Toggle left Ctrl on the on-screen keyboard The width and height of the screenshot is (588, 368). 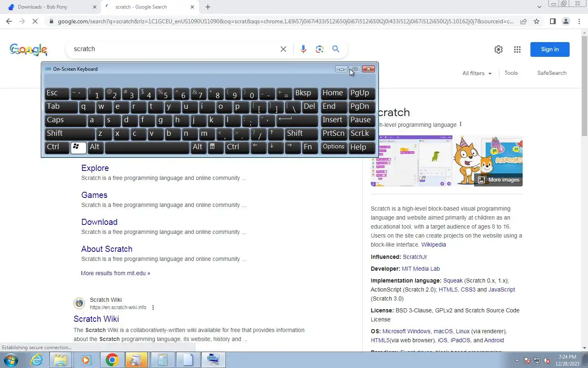pyautogui.click(x=57, y=147)
